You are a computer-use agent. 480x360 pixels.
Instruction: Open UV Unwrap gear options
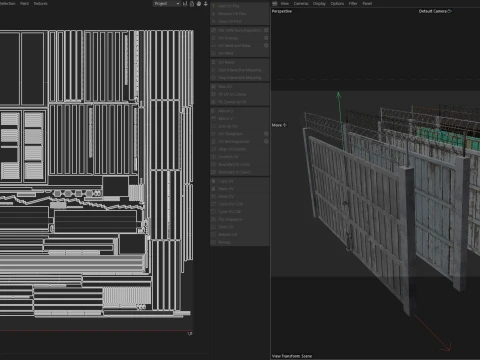[x=266, y=38]
